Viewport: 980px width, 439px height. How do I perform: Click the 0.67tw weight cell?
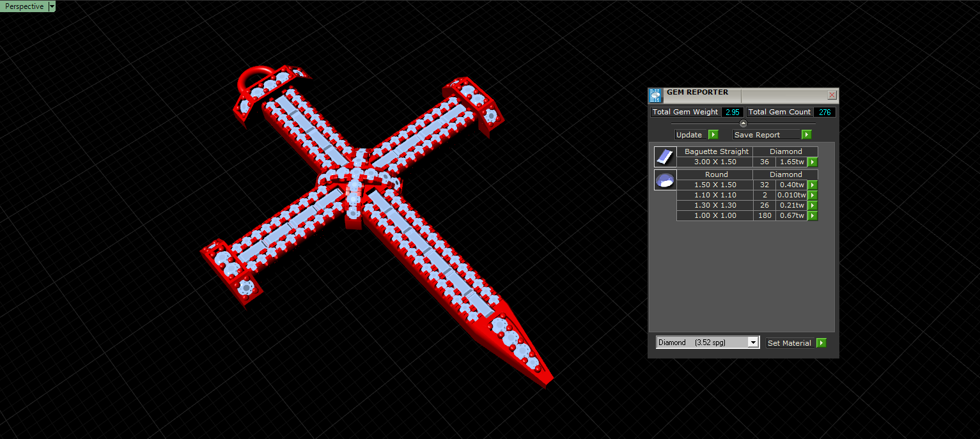click(x=791, y=216)
